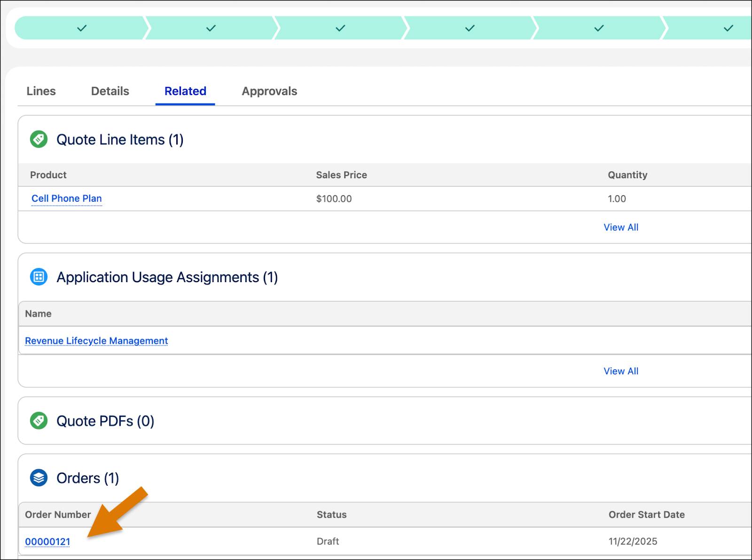Click the fourth completed path stage
The height and width of the screenshot is (560, 752).
tap(469, 28)
